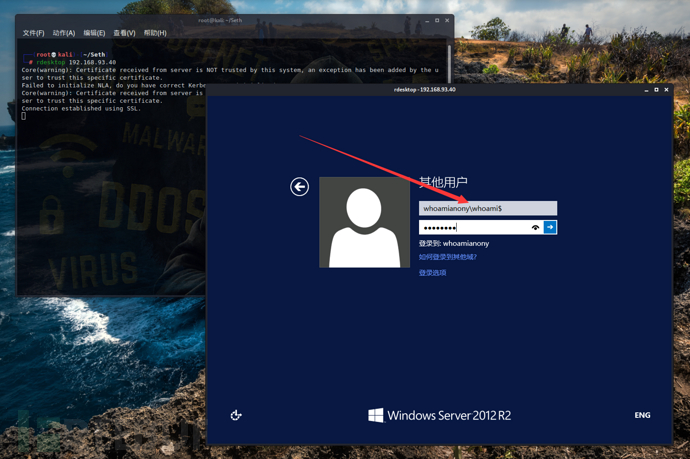Switch input language via ENG indicator
The image size is (690, 459).
pyautogui.click(x=642, y=415)
